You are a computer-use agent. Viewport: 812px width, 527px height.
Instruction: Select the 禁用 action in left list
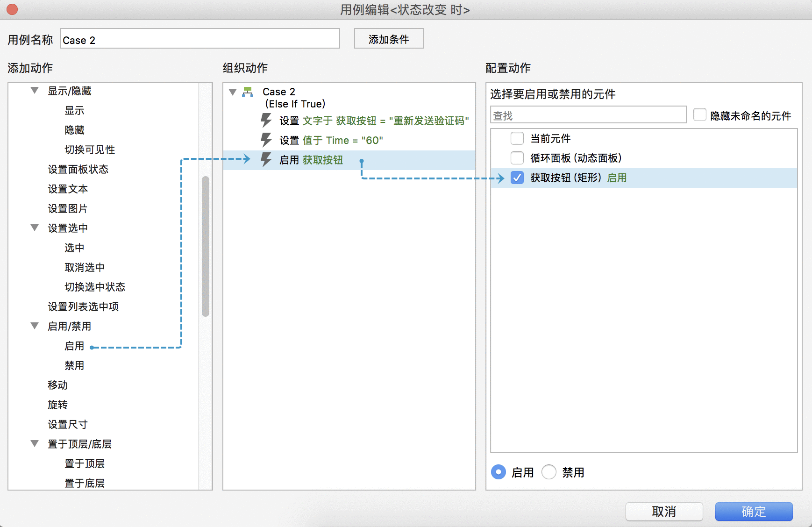(x=74, y=365)
